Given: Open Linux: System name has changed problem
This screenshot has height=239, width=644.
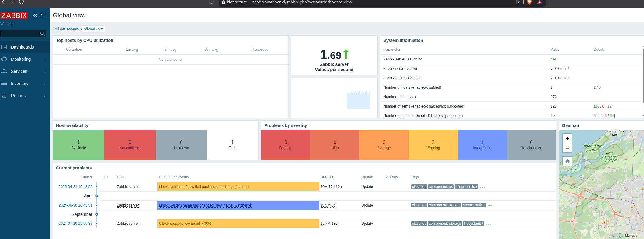Looking at the screenshot, I should 205,205.
